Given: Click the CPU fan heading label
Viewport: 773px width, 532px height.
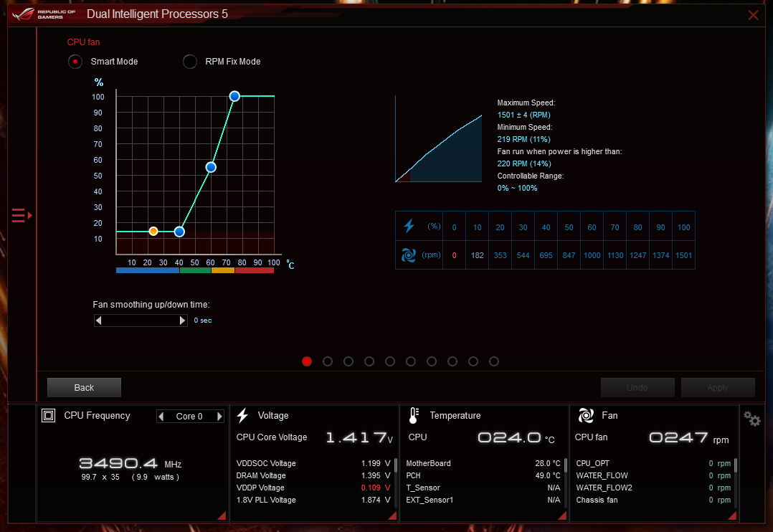Looking at the screenshot, I should click(83, 42).
